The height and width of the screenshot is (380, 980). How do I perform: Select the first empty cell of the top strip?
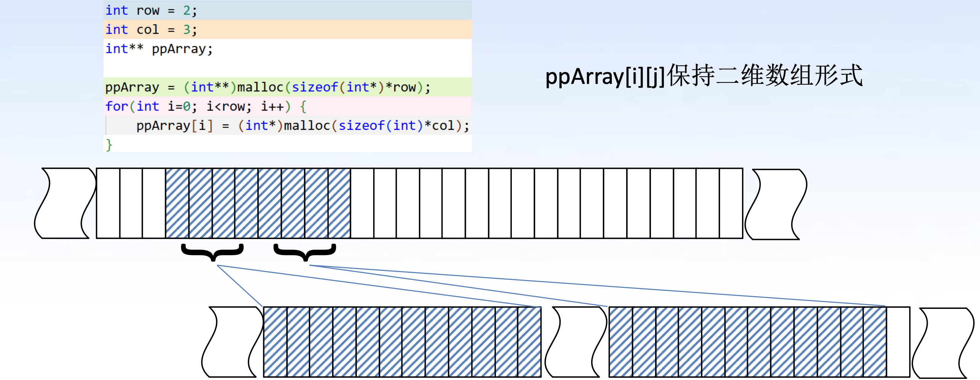(x=108, y=203)
